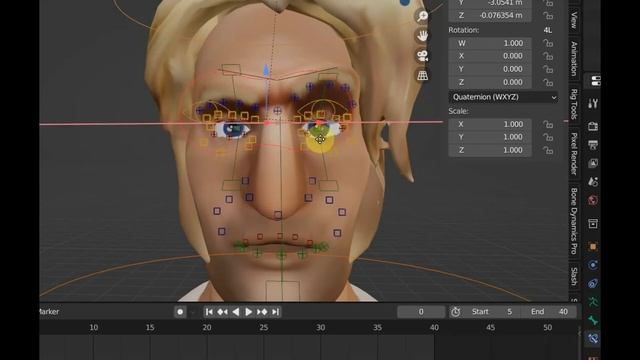Toggle auto keying record button

point(180,312)
